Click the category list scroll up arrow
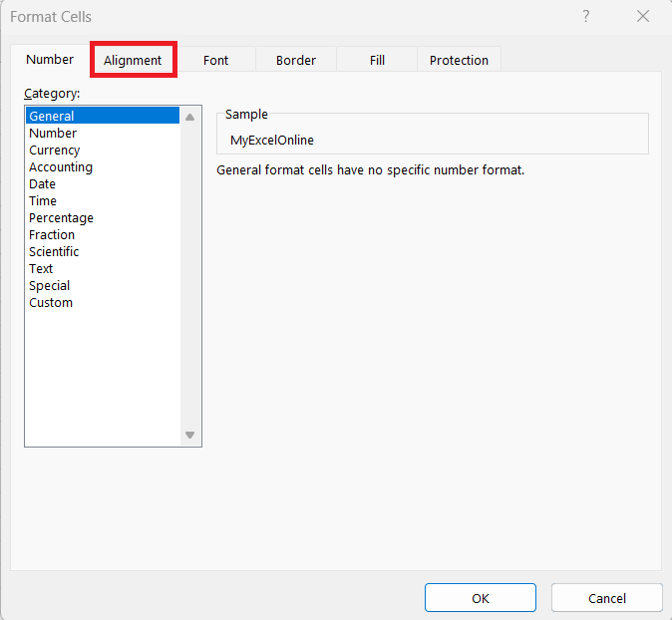672x620 pixels. pyautogui.click(x=189, y=117)
